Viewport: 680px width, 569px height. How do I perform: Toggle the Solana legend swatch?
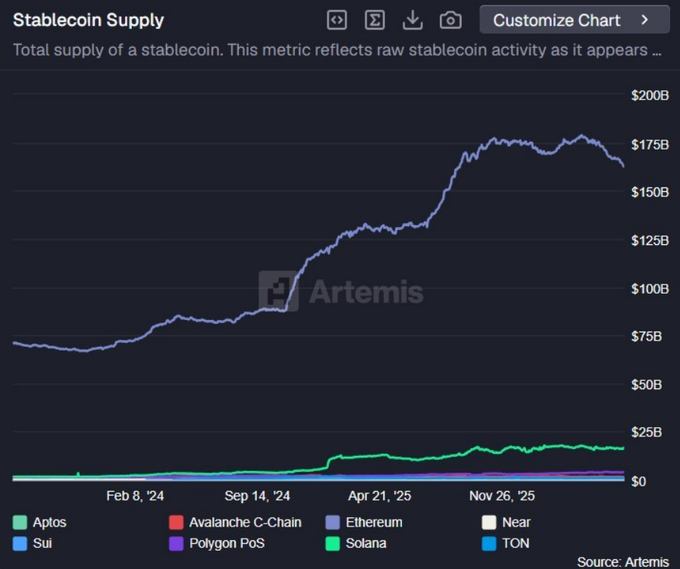tap(333, 543)
